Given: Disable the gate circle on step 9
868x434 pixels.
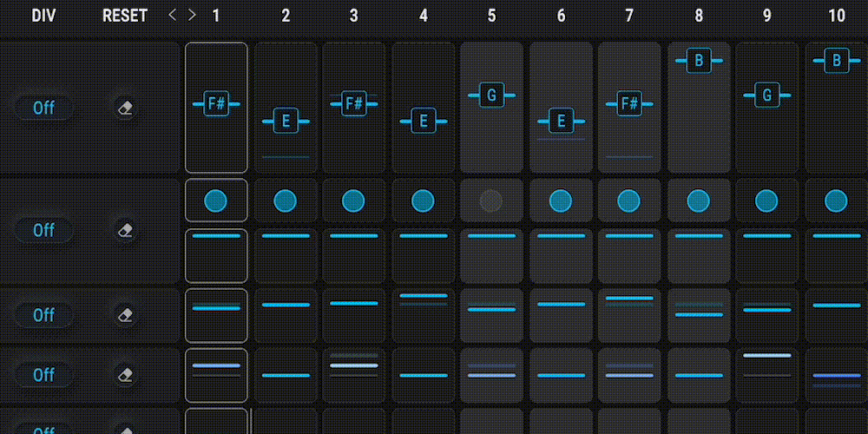Looking at the screenshot, I should (x=766, y=201).
